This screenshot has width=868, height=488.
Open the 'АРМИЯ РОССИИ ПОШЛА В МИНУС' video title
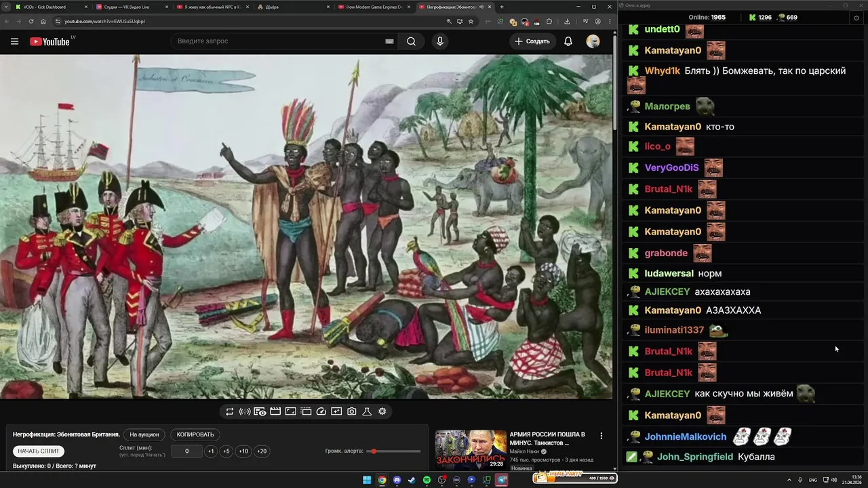(547, 439)
